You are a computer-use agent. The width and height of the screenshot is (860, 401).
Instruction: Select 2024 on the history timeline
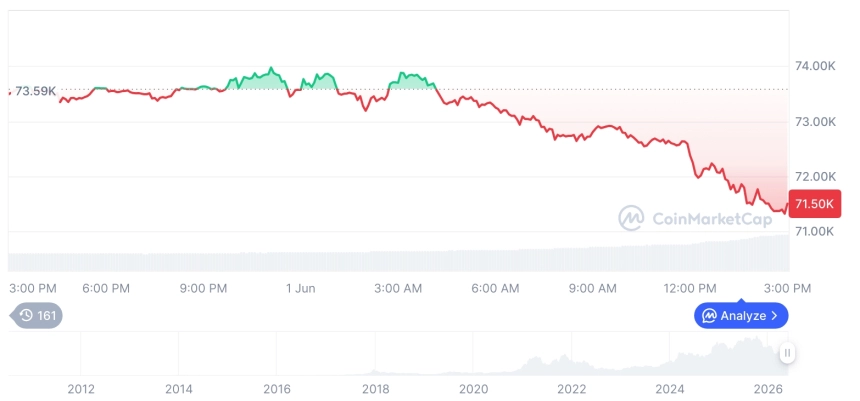[669, 389]
